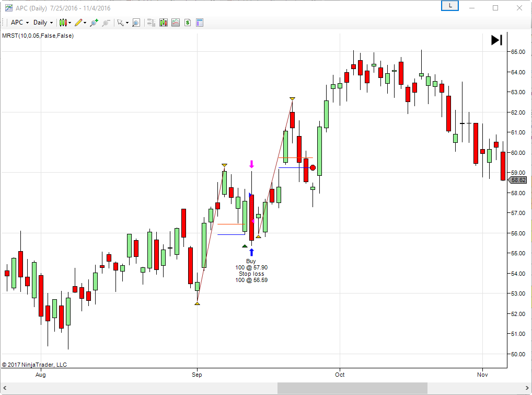Choose the pointer cursor tool

(x=120, y=22)
